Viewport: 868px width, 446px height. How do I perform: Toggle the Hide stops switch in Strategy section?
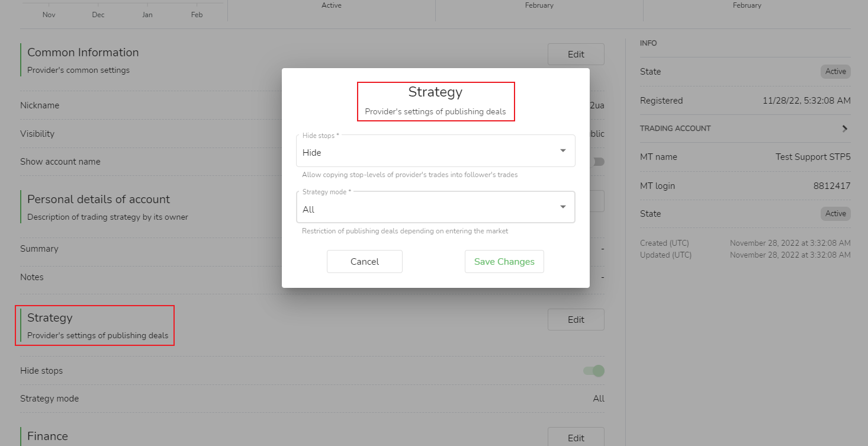point(594,371)
